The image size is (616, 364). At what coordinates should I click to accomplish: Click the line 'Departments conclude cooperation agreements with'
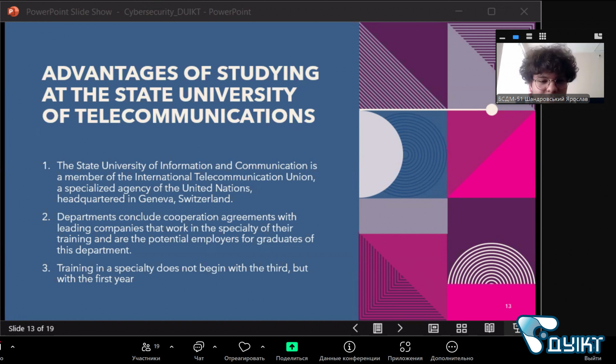click(176, 217)
